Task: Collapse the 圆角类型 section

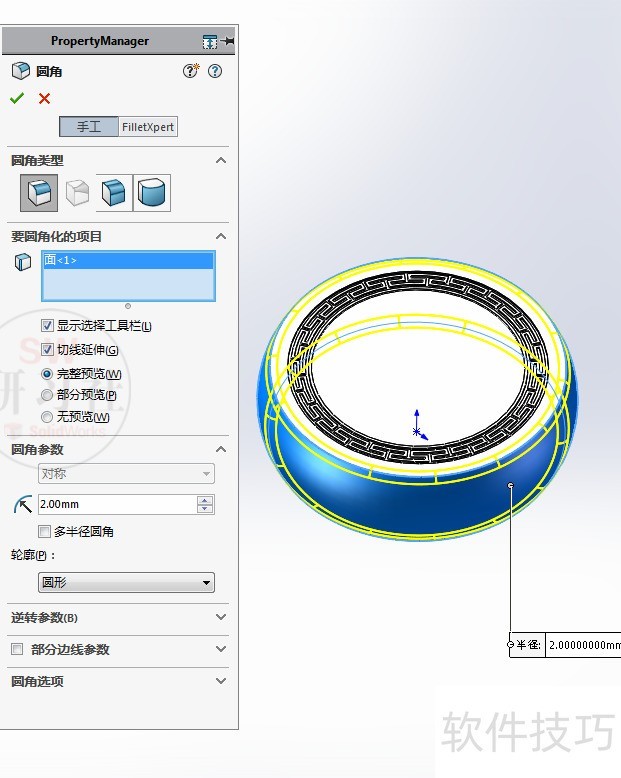Action: 221,160
